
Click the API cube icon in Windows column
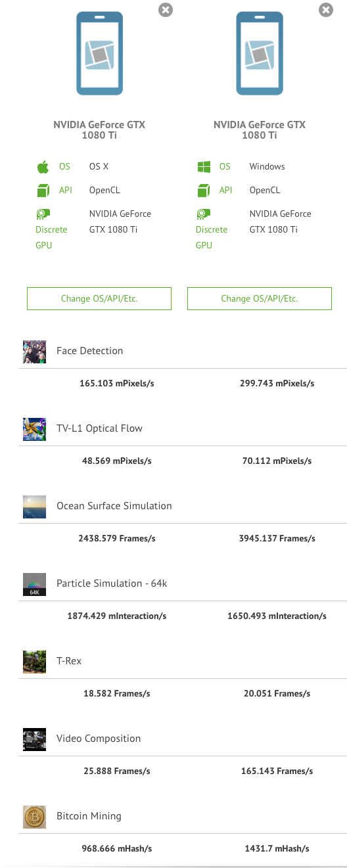204,191
